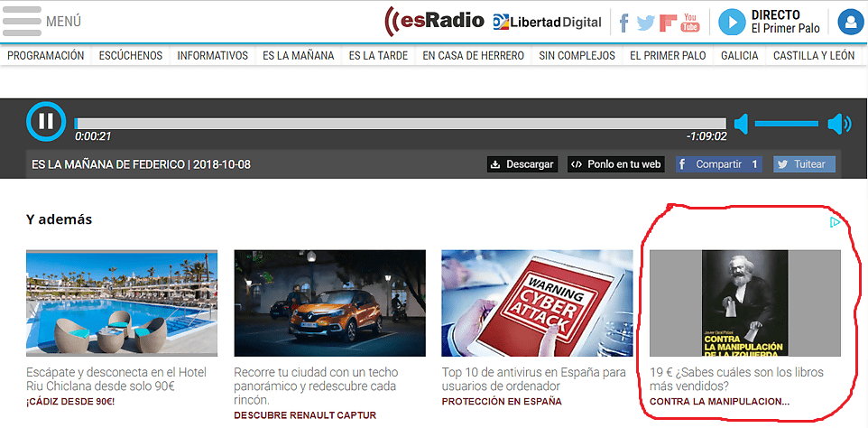Open ES LA MAÑANA section
Viewport: 868px width, 428px height.
click(299, 55)
